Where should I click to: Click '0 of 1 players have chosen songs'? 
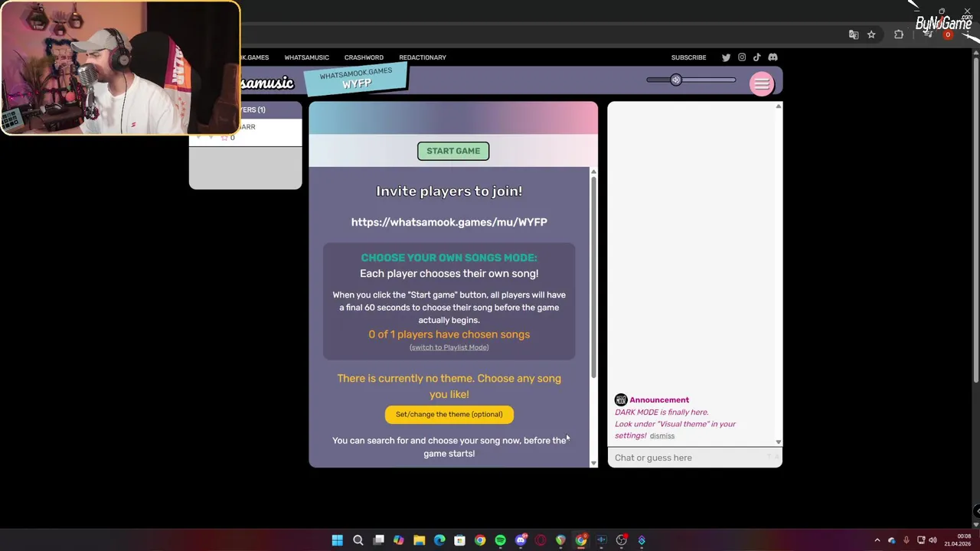click(x=449, y=334)
